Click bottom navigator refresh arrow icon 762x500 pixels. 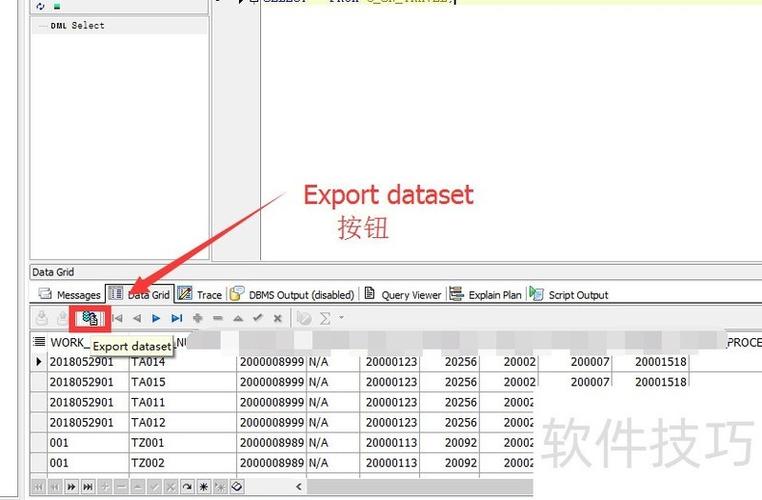(187, 486)
